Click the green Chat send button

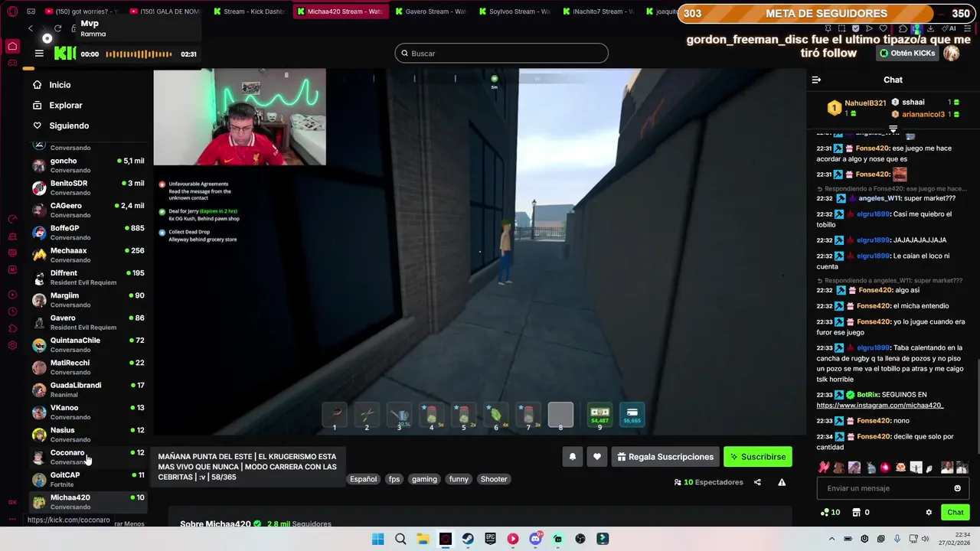pyautogui.click(x=955, y=513)
